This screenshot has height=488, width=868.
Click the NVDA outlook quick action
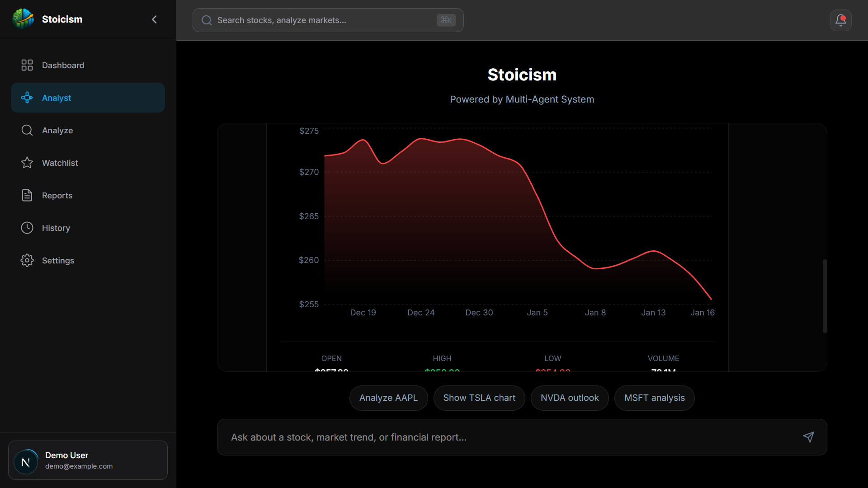(569, 398)
